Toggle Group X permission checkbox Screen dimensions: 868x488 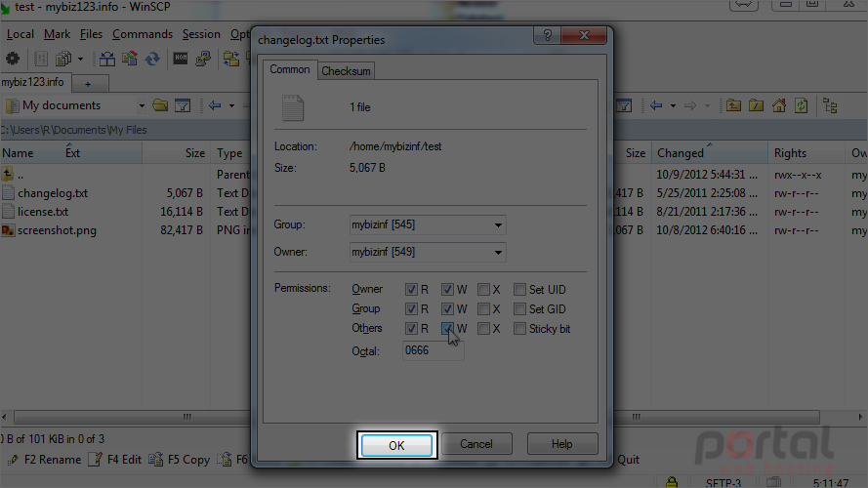point(484,308)
